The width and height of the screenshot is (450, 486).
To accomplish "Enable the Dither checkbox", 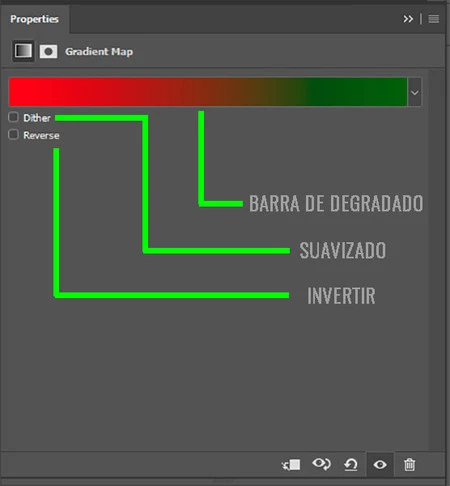I will point(13,117).
